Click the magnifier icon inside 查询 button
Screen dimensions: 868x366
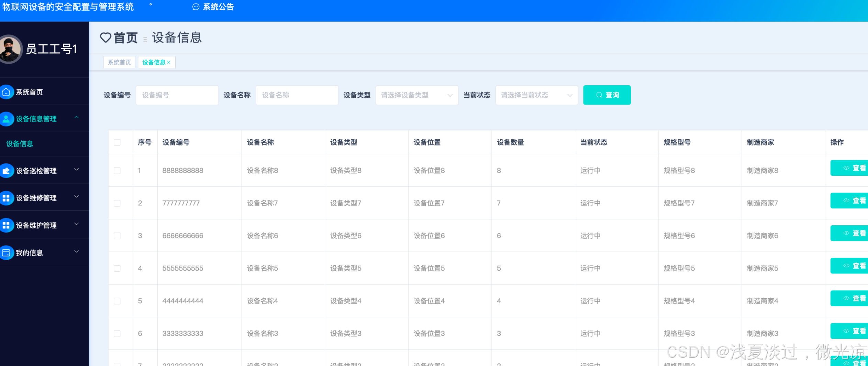pyautogui.click(x=599, y=95)
